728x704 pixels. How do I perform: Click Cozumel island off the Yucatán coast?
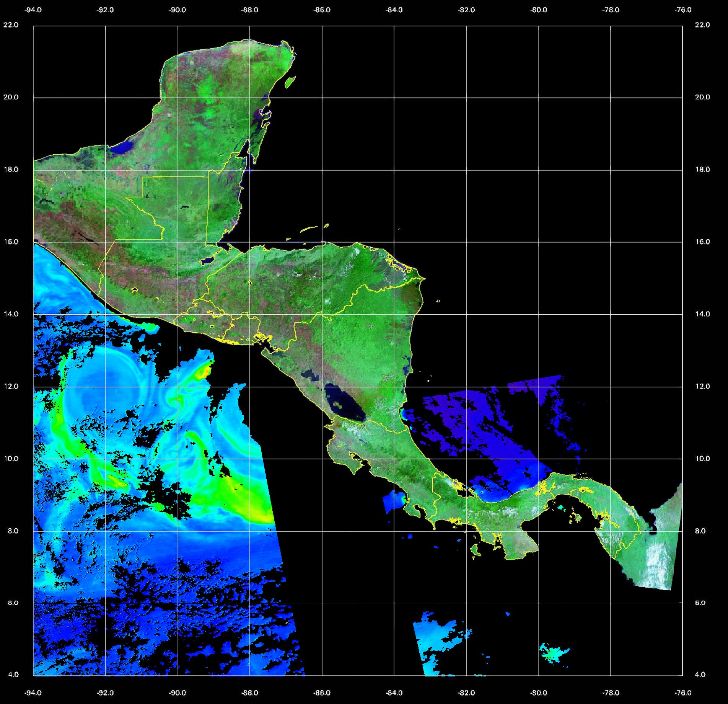(290, 82)
